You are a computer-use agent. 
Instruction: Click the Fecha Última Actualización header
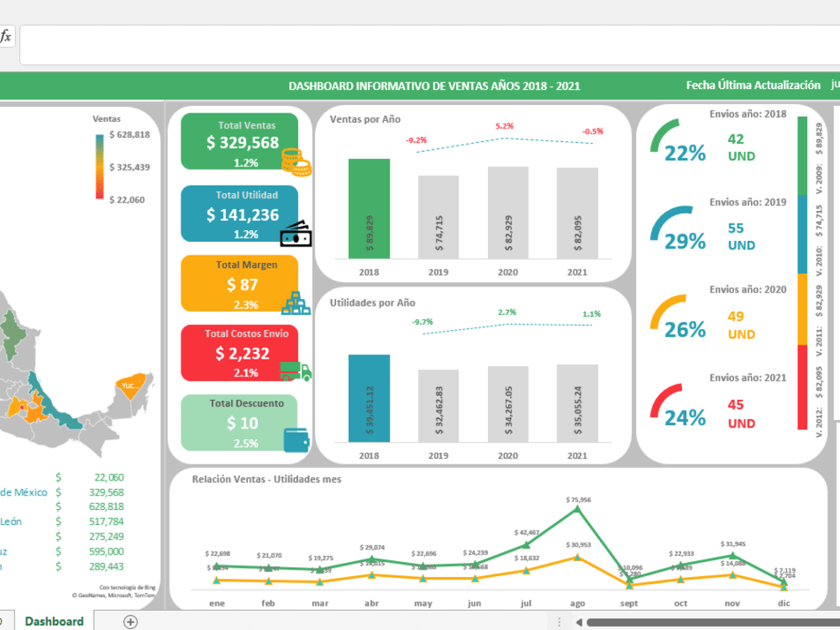(753, 85)
